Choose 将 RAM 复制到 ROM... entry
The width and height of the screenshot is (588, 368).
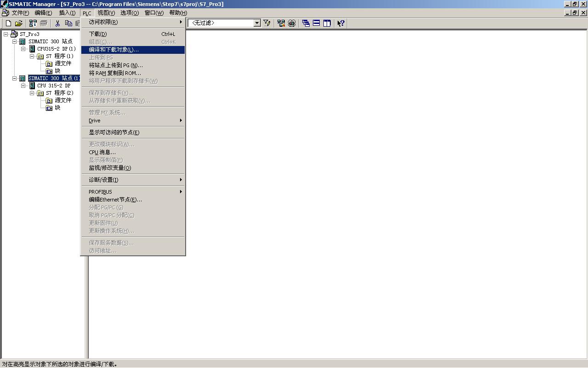click(133, 73)
